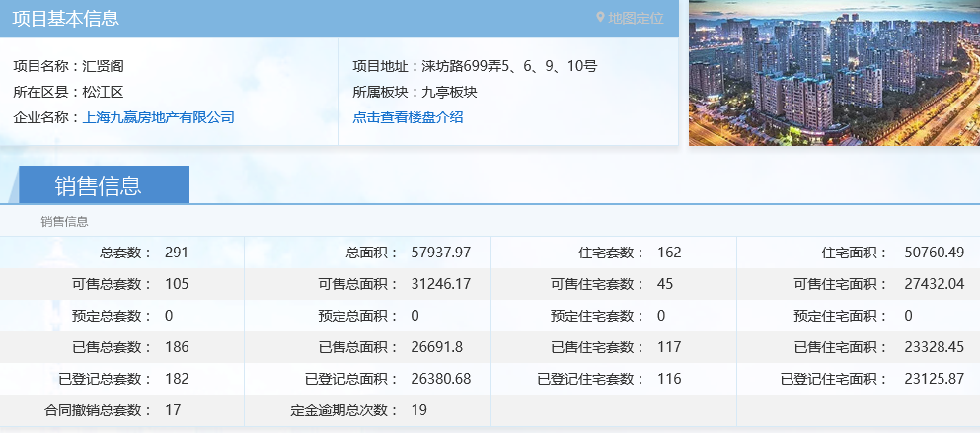Open the 地图定位 map positioning link
The width and height of the screenshot is (980, 433).
(x=636, y=18)
